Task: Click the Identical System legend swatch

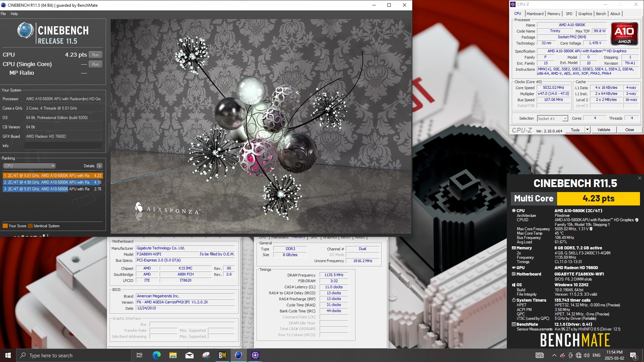Action: (30, 226)
